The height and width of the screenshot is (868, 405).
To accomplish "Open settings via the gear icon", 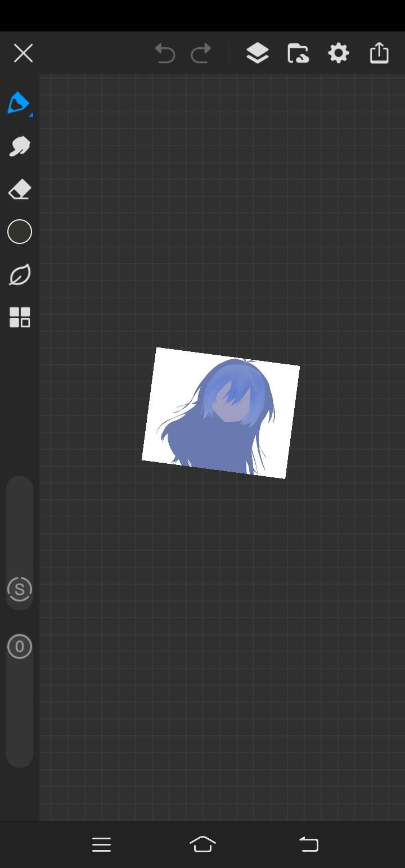I will point(338,54).
